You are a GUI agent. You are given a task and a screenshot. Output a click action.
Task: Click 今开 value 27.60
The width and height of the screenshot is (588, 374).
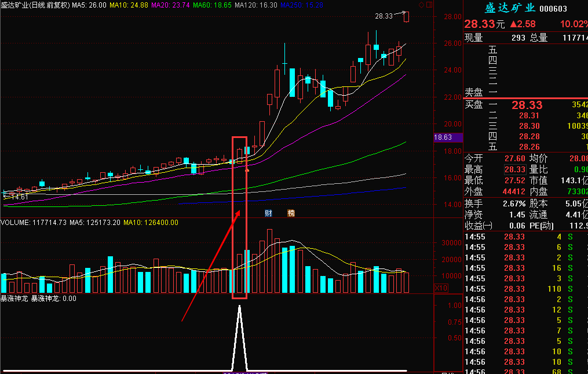pyautogui.click(x=515, y=159)
